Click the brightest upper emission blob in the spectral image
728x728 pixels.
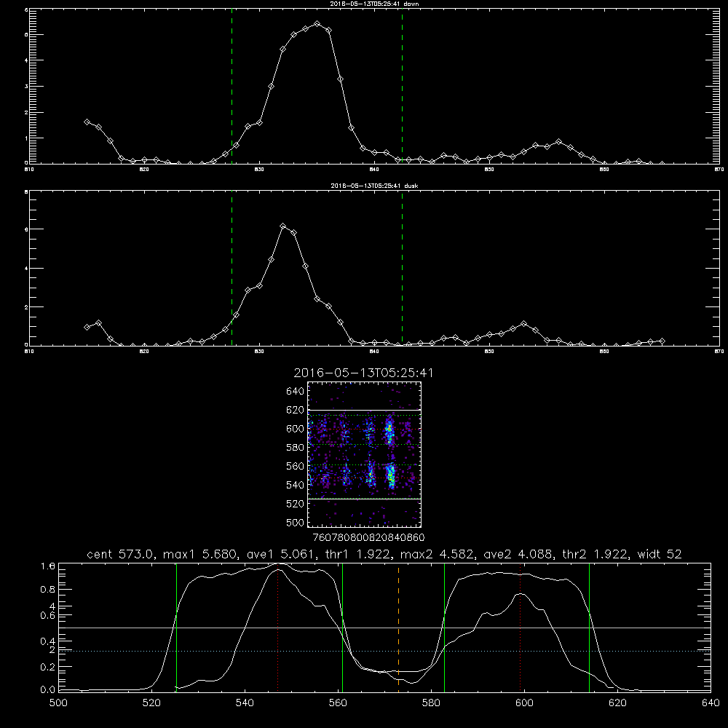[389, 432]
